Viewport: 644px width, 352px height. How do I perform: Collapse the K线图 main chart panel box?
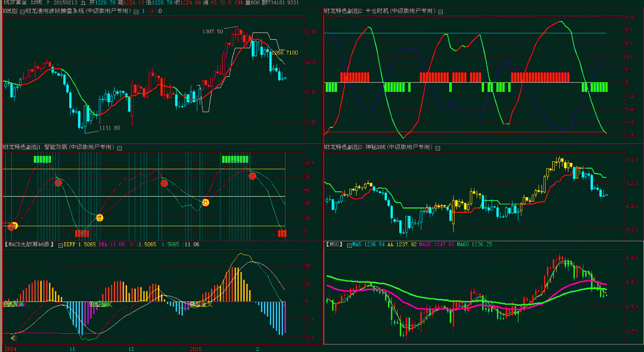pyautogui.click(x=21, y=11)
